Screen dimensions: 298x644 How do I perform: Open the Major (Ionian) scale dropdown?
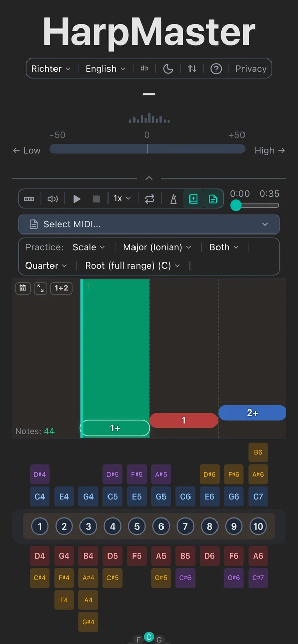click(x=157, y=247)
